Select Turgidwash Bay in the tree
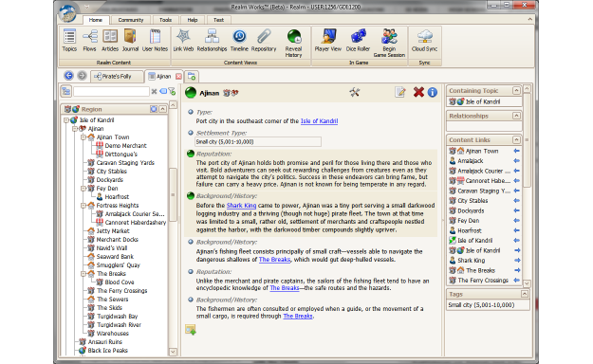The image size is (593, 364). pos(118,316)
